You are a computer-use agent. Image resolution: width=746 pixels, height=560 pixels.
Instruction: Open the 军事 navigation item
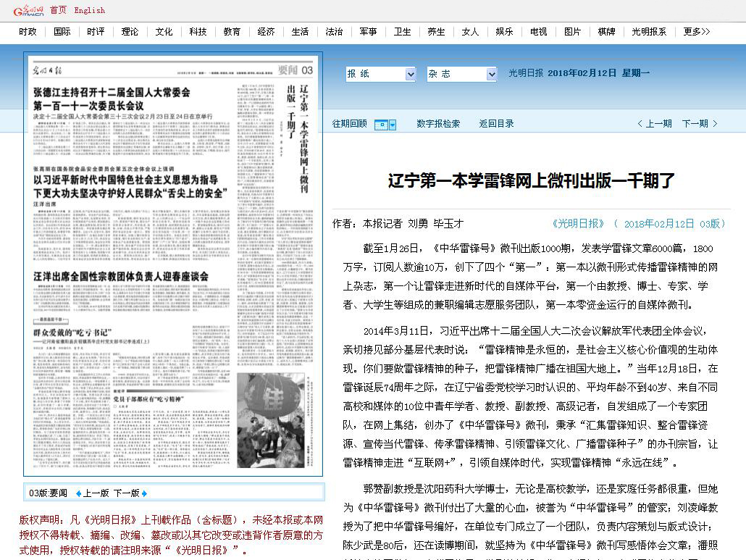[x=368, y=31]
